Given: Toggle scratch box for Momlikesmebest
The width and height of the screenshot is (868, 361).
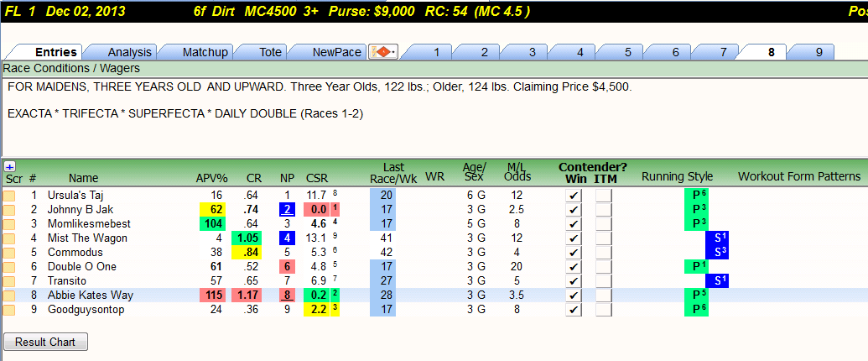Looking at the screenshot, I should 9,224.
